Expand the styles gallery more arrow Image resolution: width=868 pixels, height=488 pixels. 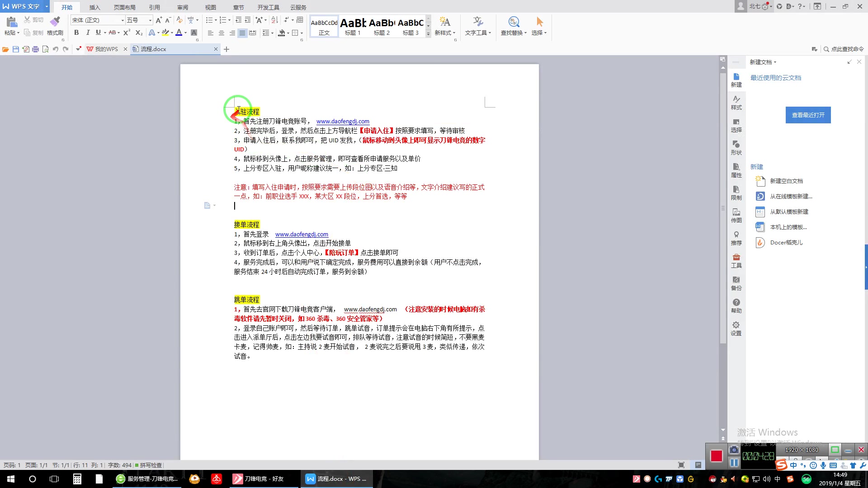pyautogui.click(x=428, y=34)
